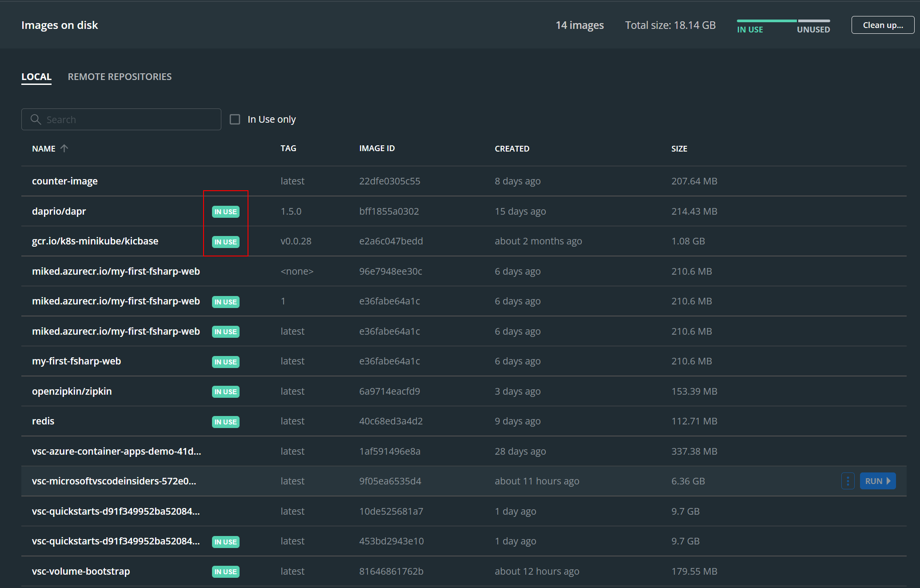Click IN USE badge for openzipkin/zipkin
The width and height of the screenshot is (920, 588).
[225, 392]
